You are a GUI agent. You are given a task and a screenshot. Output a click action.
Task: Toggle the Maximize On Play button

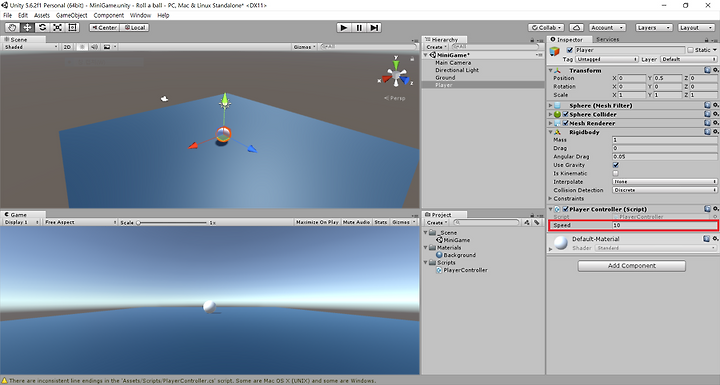click(x=317, y=222)
